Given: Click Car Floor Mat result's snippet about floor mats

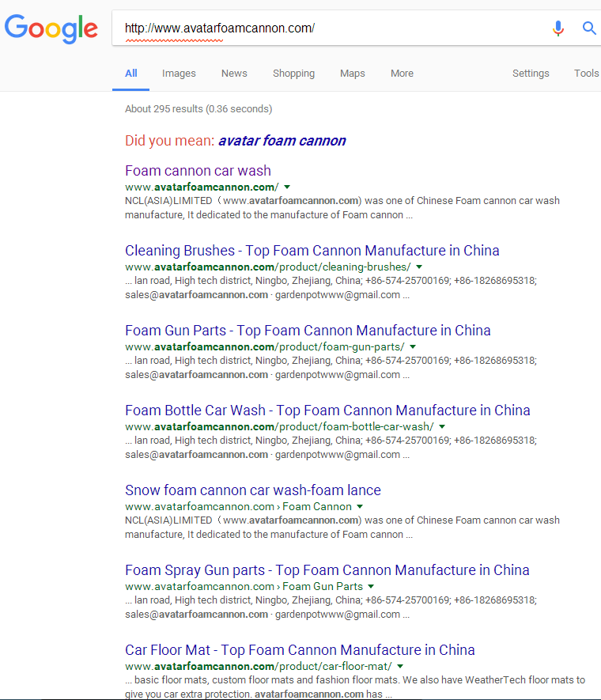Looking at the screenshot, I should tap(355, 687).
